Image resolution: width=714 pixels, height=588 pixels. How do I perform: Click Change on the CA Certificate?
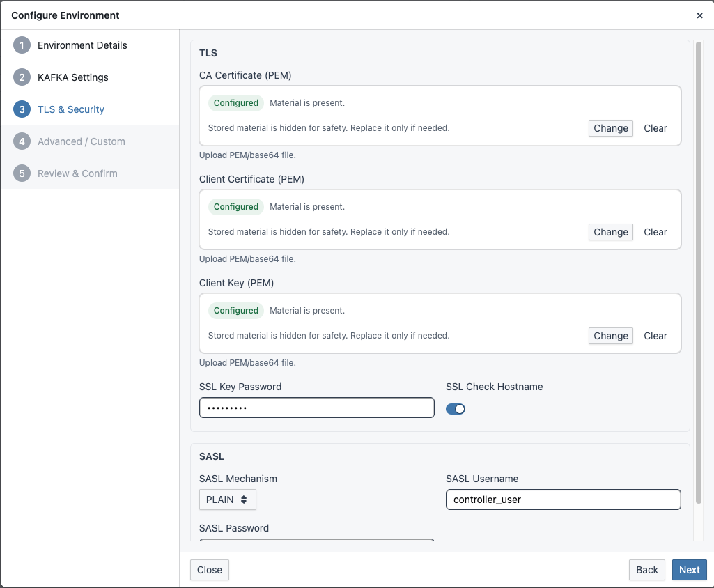[610, 128]
